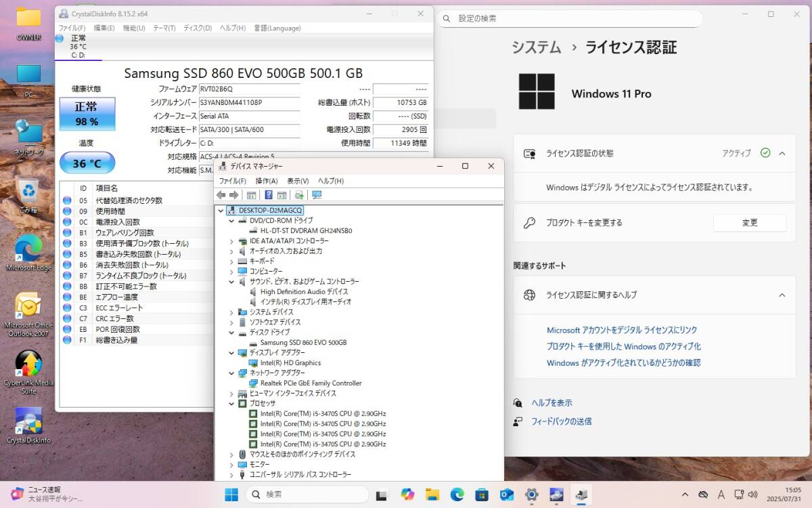Open Task View from the taskbar
Image resolution: width=812 pixels, height=508 pixels.
pyautogui.click(x=382, y=494)
